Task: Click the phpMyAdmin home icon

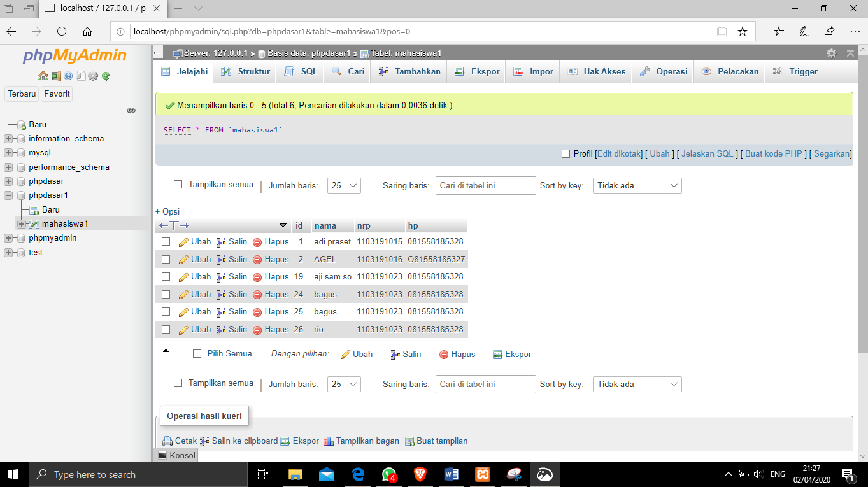Action: (43, 76)
